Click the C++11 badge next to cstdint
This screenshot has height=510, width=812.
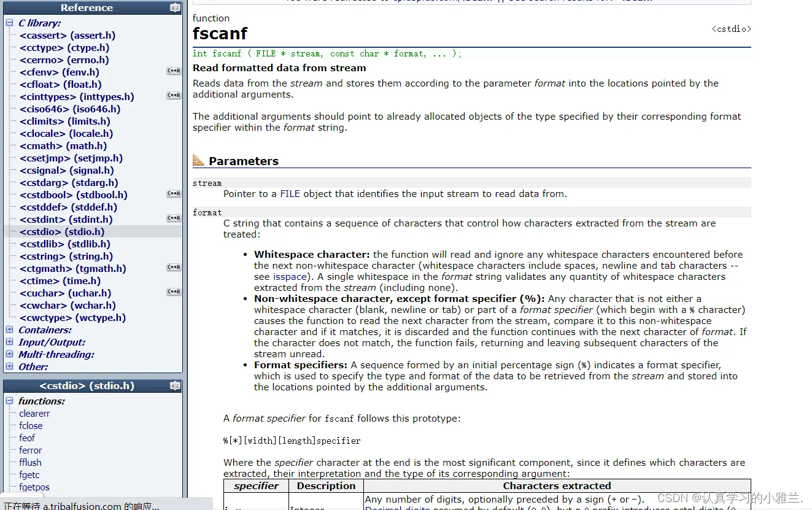point(174,218)
